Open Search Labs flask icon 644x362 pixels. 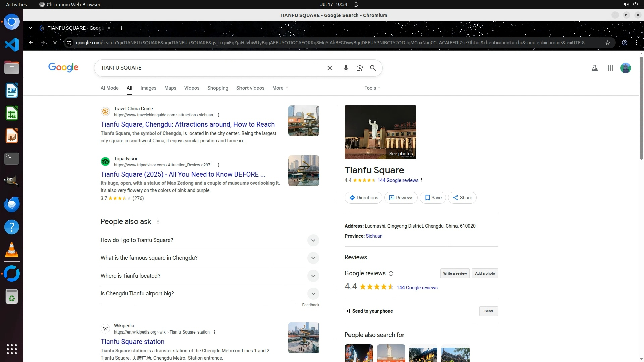594,68
